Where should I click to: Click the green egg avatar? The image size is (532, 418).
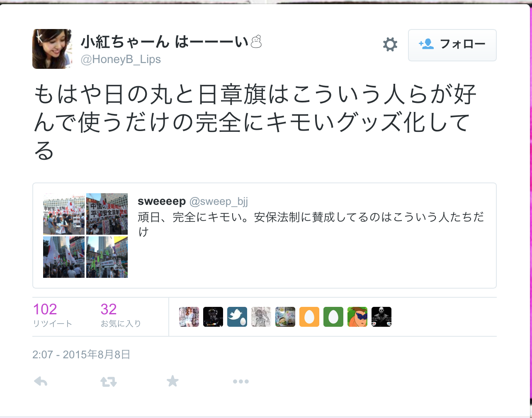point(333,317)
